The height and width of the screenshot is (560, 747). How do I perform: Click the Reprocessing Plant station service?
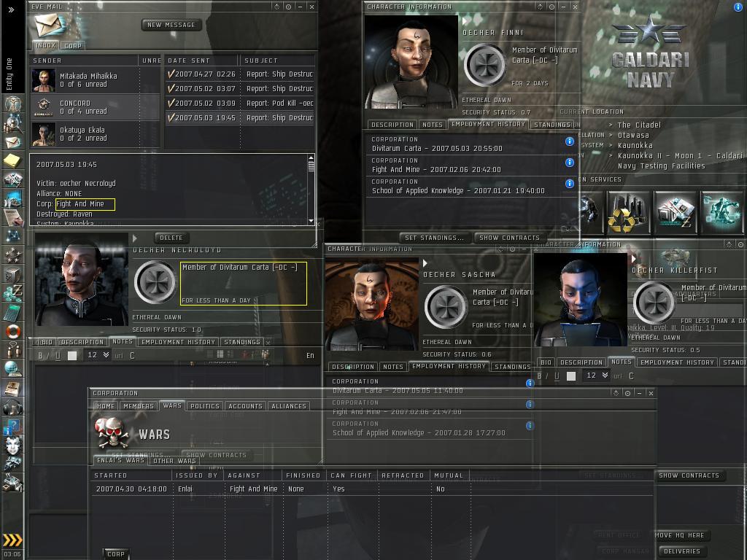point(628,211)
